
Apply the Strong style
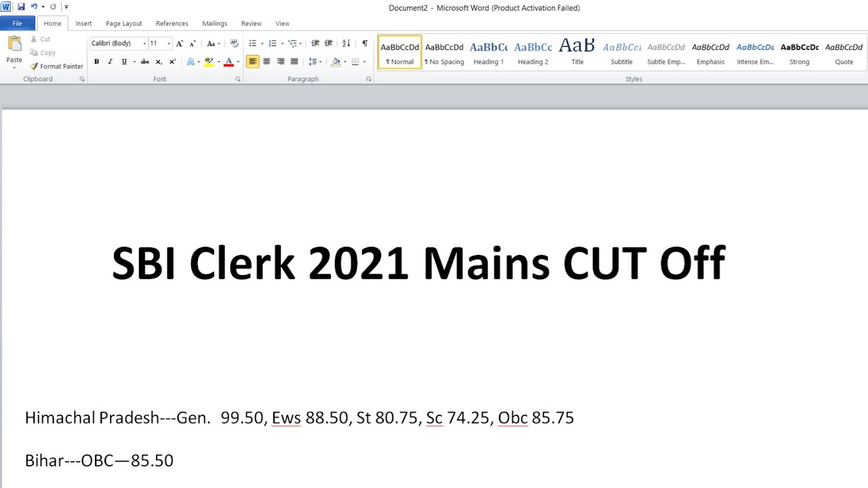tap(800, 52)
